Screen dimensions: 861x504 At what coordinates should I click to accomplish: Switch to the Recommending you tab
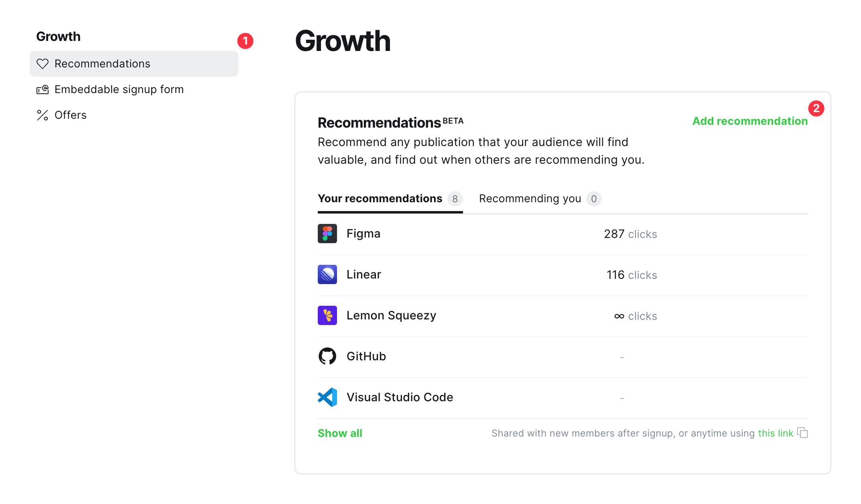point(530,199)
